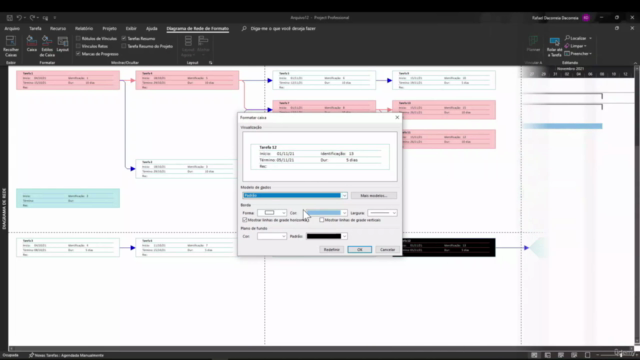This screenshot has height=360, width=640.
Task: Expand the Limpar dropdown arrow
Action: 585,46
